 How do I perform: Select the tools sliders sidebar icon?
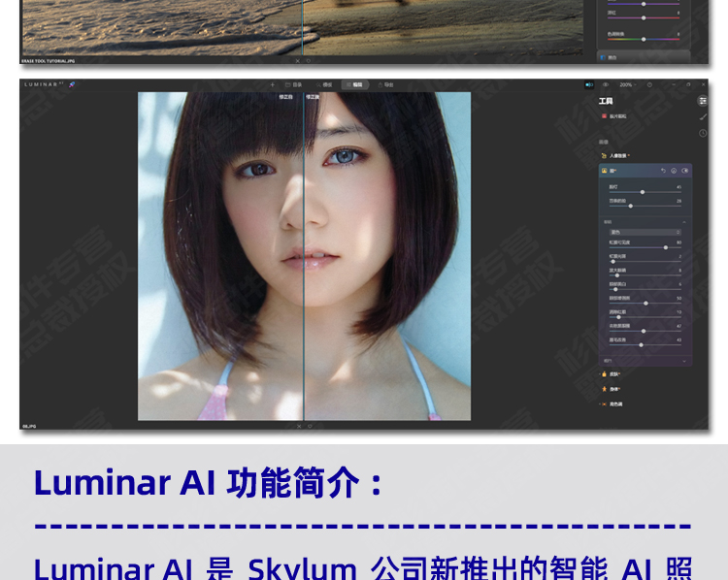[x=703, y=101]
